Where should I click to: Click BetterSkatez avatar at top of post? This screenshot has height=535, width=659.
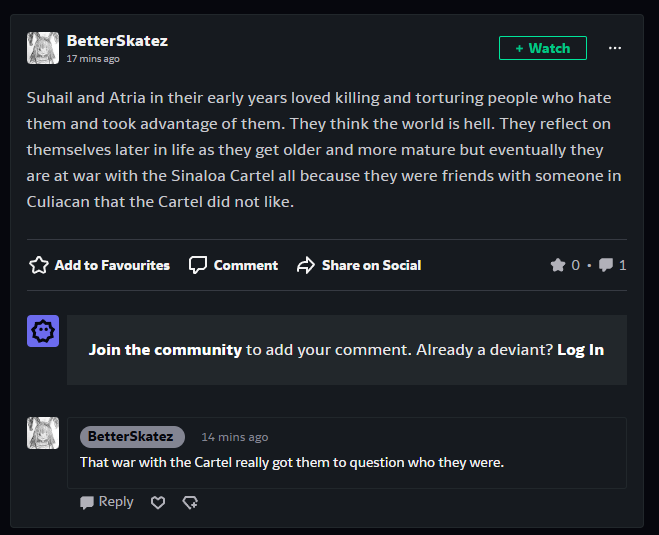[x=43, y=48]
